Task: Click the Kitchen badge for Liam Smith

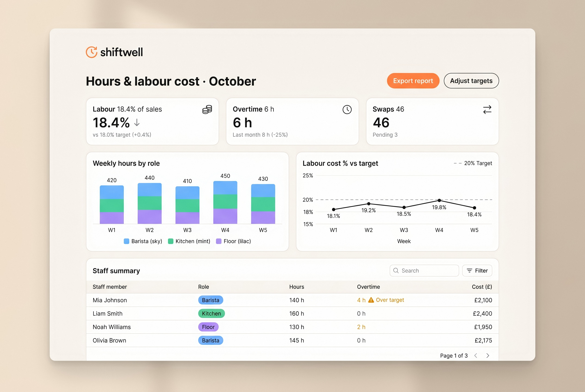Action: (211, 313)
